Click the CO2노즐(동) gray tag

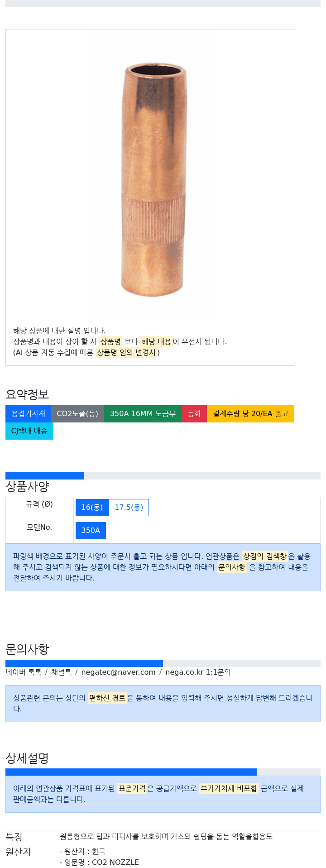(x=77, y=414)
